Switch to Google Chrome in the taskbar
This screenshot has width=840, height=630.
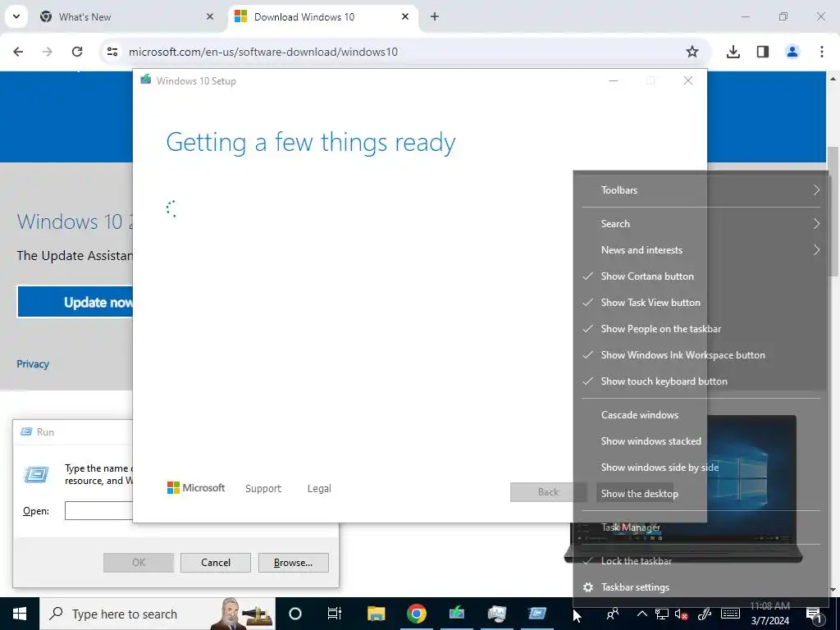click(x=416, y=614)
